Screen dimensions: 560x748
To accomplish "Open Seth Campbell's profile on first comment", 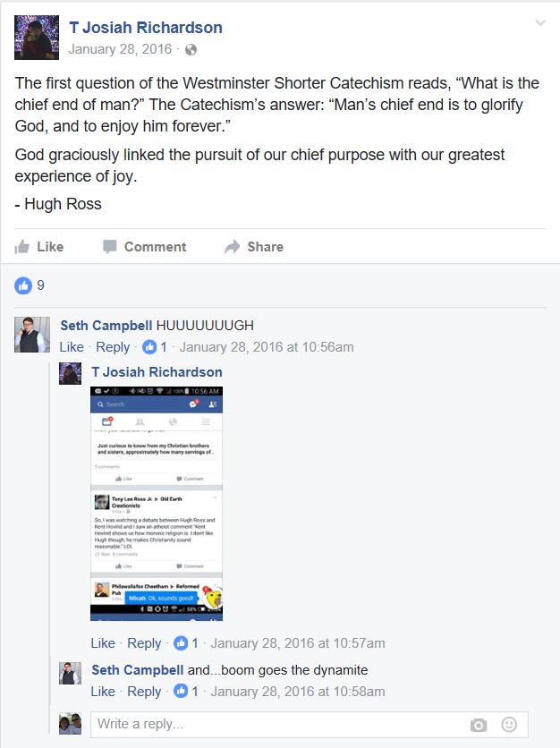I will pyautogui.click(x=106, y=326).
